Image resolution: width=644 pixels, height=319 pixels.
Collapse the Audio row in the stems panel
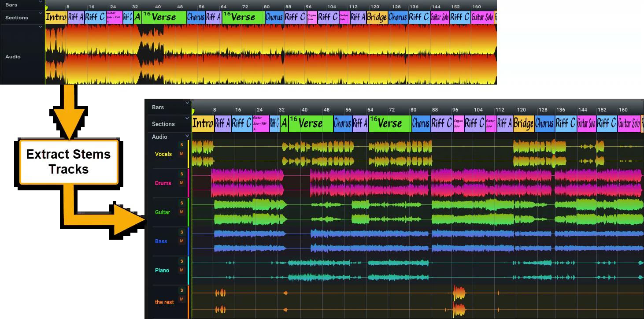187,136
